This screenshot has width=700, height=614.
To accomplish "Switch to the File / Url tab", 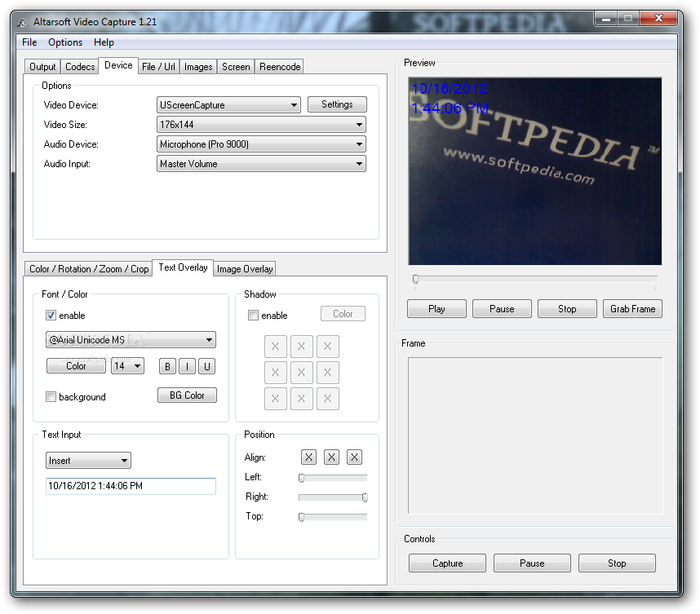I will (x=158, y=67).
